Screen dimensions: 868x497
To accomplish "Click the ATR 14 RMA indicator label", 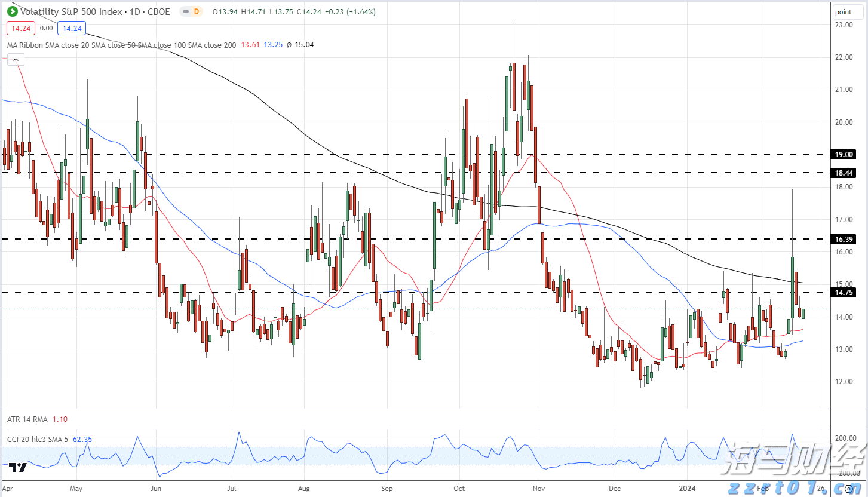I will 29,419.
